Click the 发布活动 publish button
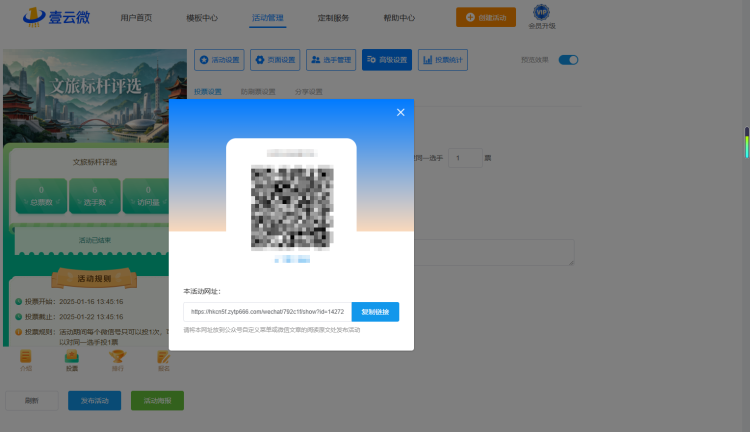The height and width of the screenshot is (432, 750). click(95, 400)
